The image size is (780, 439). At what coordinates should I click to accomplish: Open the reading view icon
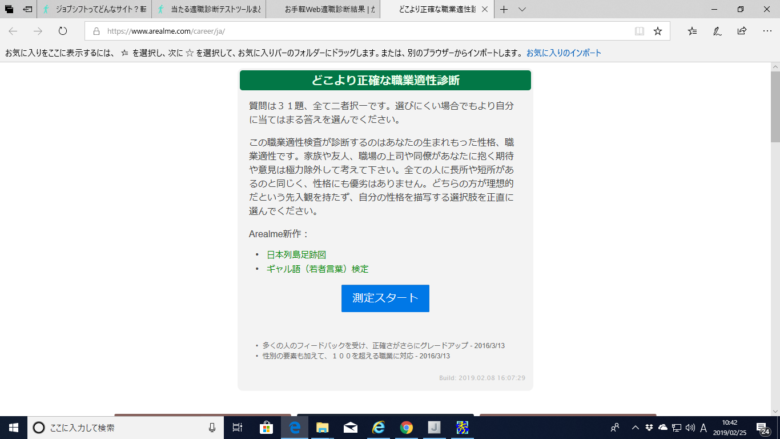pos(639,31)
